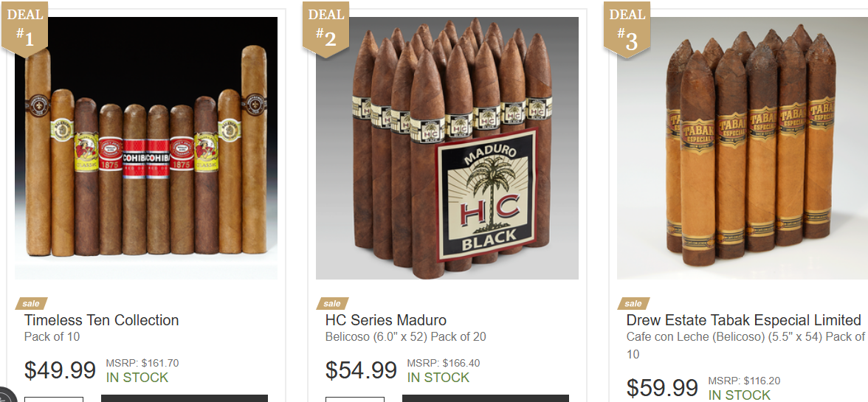Open the HC Series Maduro Black bundle image
The width and height of the screenshot is (868, 402).
click(x=447, y=148)
